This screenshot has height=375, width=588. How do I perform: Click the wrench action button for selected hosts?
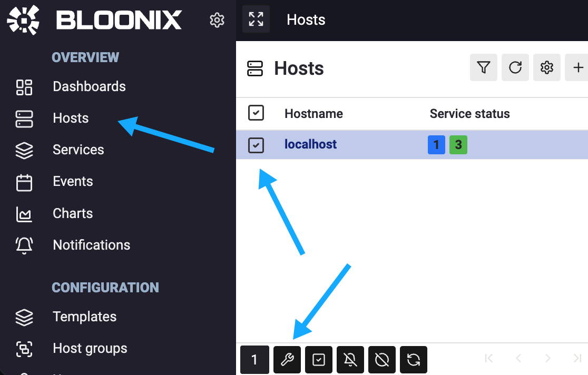(287, 360)
